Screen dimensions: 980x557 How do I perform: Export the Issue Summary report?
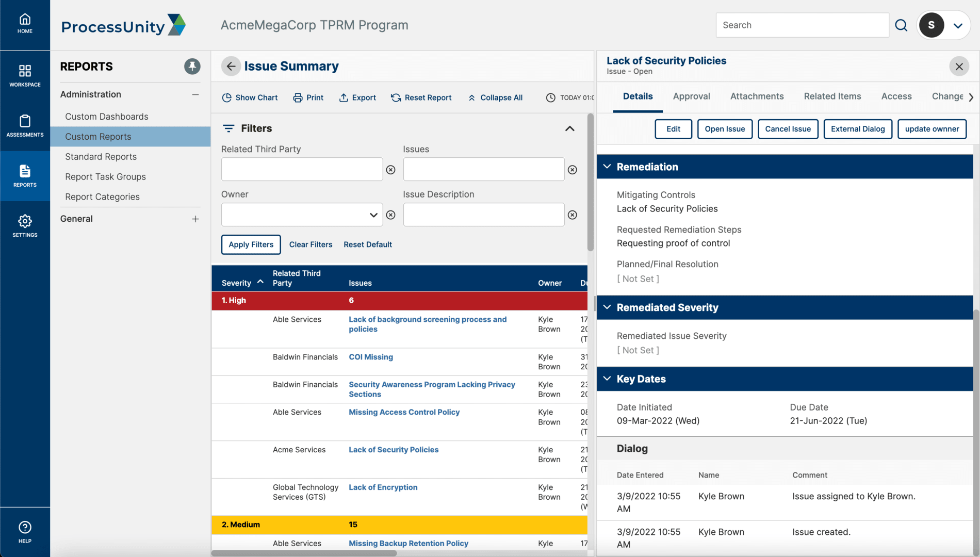[357, 98]
